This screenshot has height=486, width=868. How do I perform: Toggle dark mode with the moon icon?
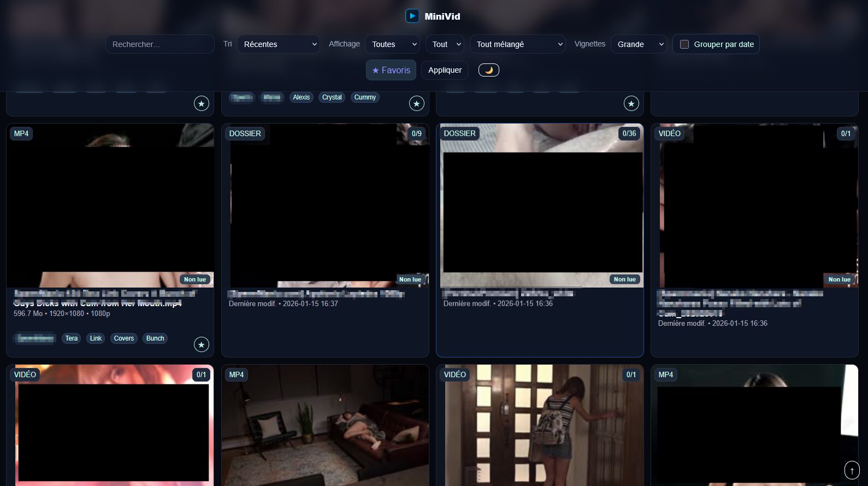tap(488, 70)
